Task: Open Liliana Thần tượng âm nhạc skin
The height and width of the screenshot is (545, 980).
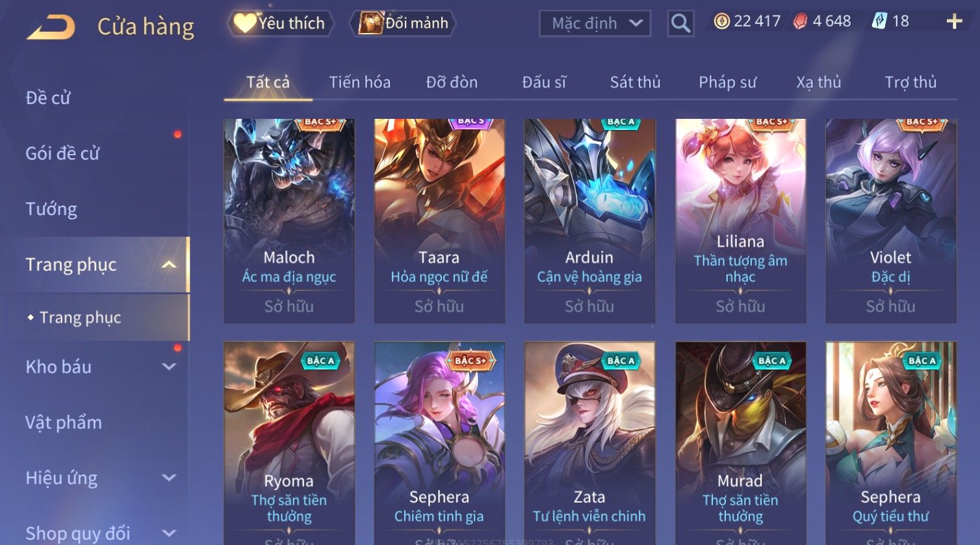Action: 740,220
